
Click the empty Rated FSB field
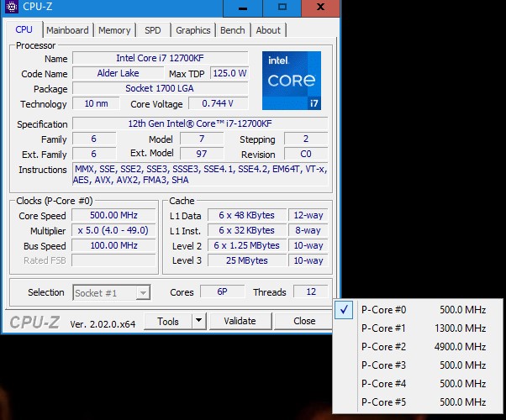(113, 260)
